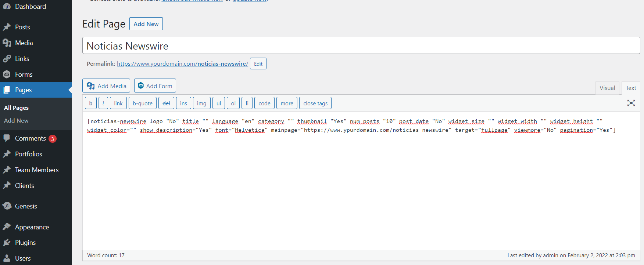The width and height of the screenshot is (644, 265).
Task: Click Add New button beside Edit Page
Action: (x=146, y=24)
